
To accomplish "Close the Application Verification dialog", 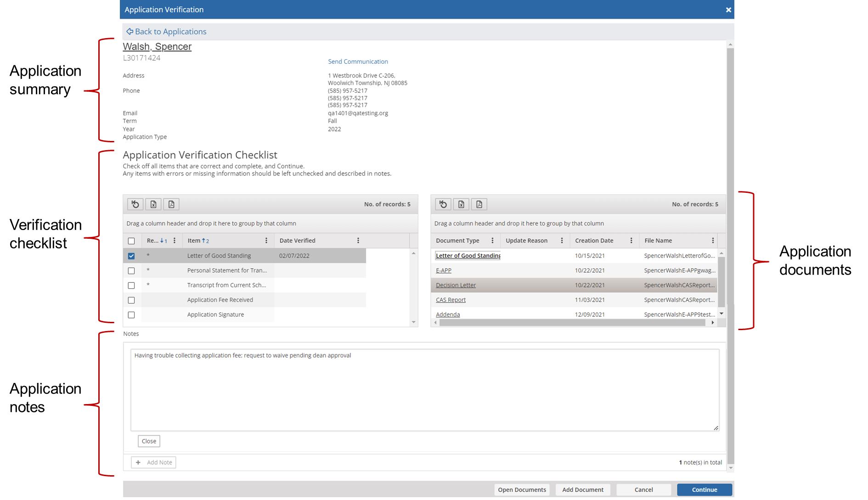I will click(728, 10).
